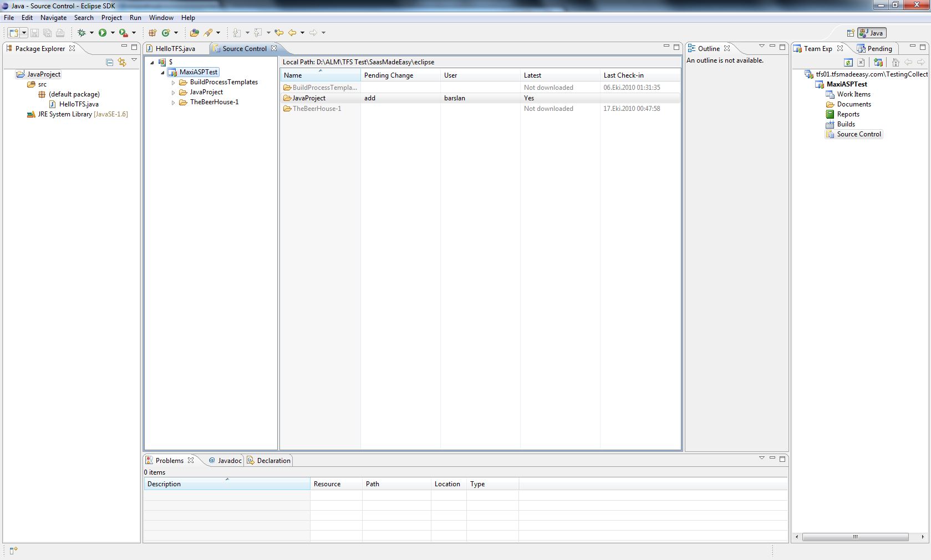Click the Print toolbar icon
931x560 pixels.
60,33
